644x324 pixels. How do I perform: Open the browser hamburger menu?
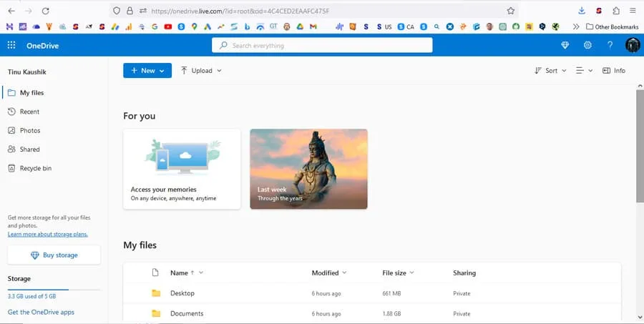pos(633,11)
